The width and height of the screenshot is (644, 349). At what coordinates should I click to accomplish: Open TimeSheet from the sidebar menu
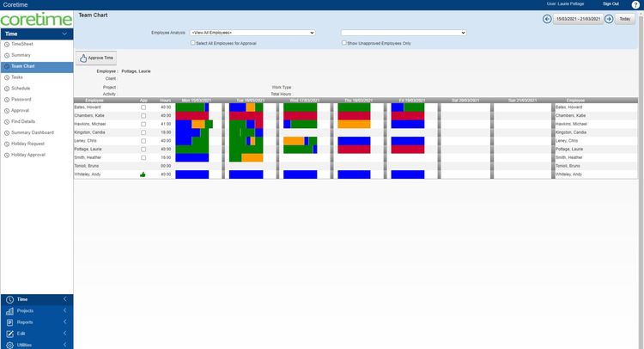click(x=21, y=44)
